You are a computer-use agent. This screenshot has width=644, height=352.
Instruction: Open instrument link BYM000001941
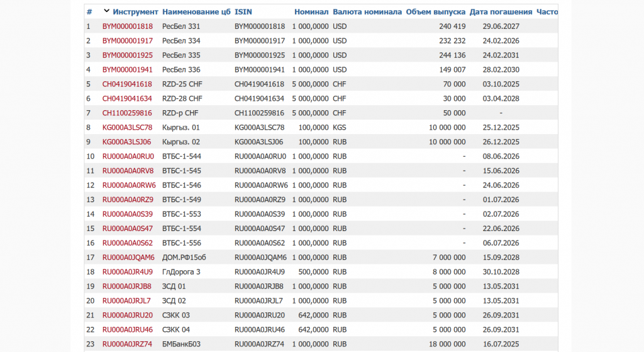coord(127,69)
